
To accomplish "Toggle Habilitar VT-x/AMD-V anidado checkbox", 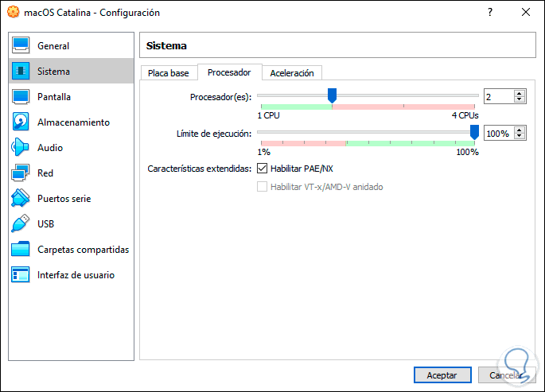I will click(x=262, y=187).
